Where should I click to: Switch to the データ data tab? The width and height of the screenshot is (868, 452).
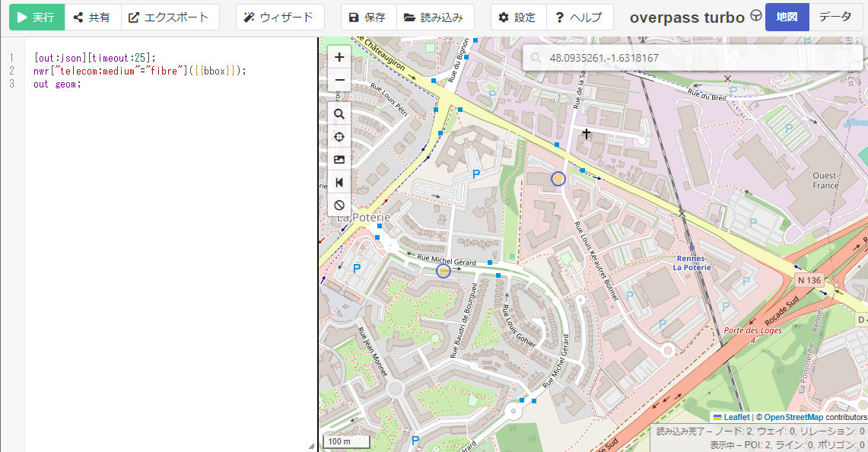(x=835, y=18)
